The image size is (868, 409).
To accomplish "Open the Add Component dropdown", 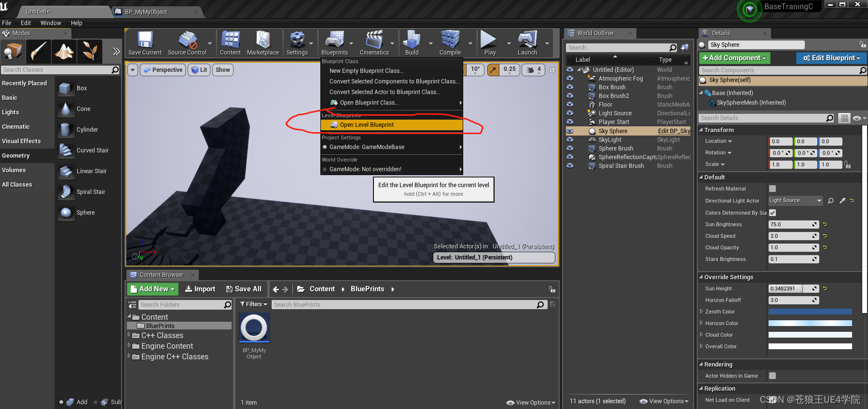I will (734, 58).
